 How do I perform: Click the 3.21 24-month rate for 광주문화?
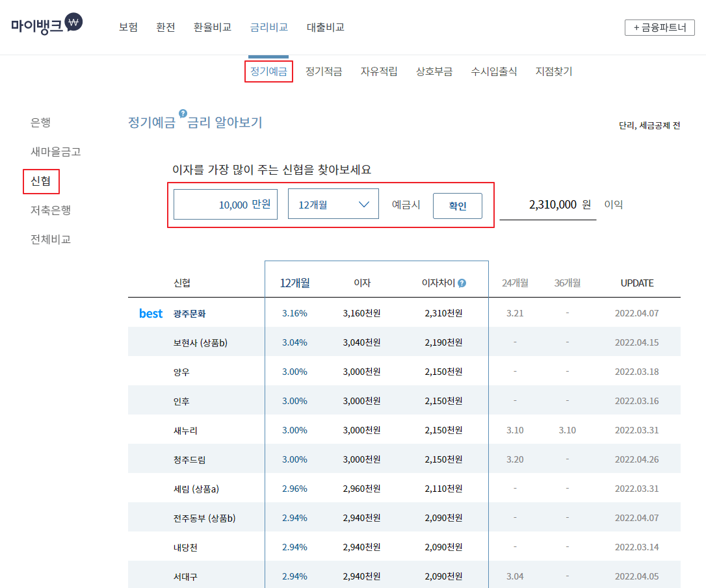[x=515, y=313]
